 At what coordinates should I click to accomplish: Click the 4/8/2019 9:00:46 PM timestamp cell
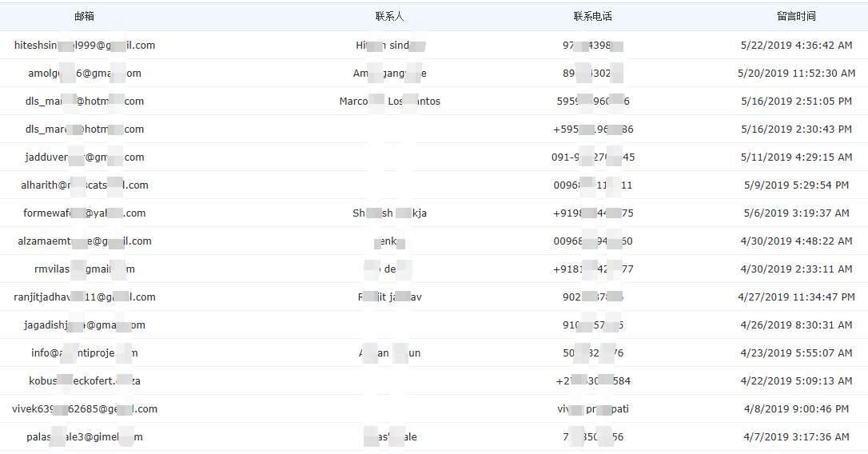point(796,409)
